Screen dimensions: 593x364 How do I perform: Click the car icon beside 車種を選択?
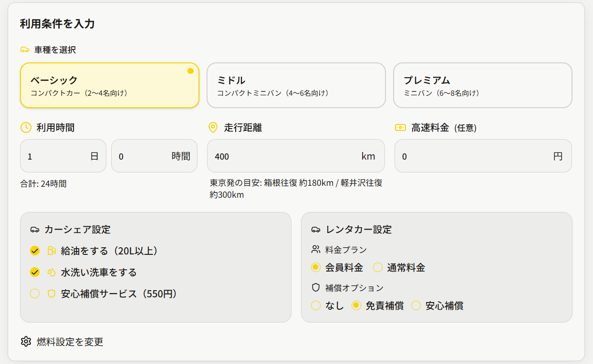(x=25, y=50)
